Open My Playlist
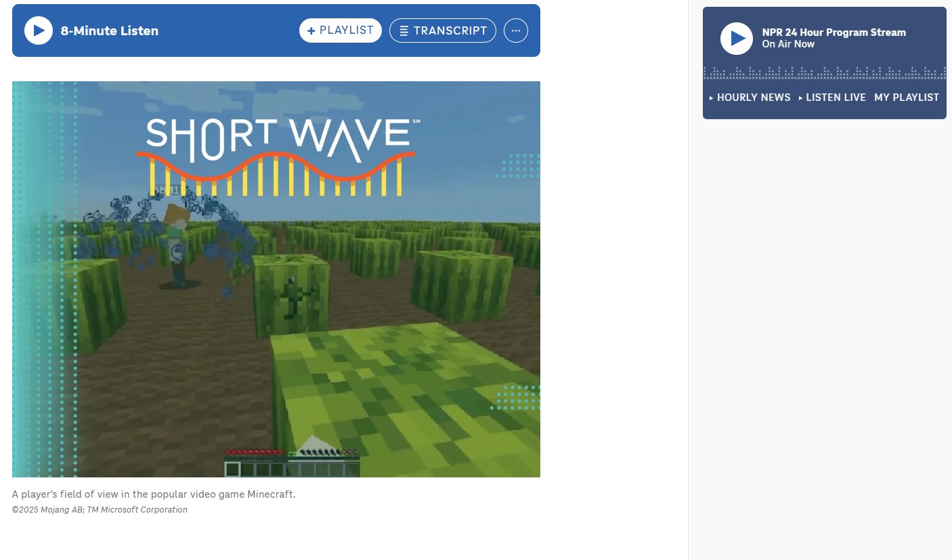952x560 pixels. (907, 98)
